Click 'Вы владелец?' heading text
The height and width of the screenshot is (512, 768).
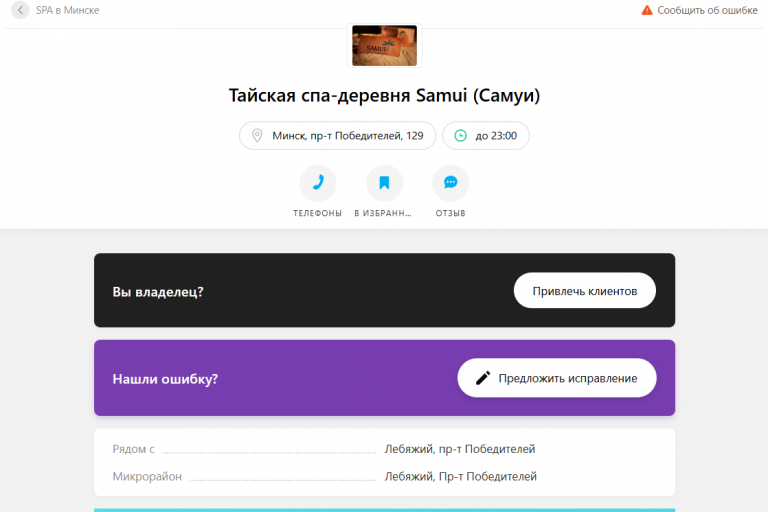pyautogui.click(x=158, y=292)
